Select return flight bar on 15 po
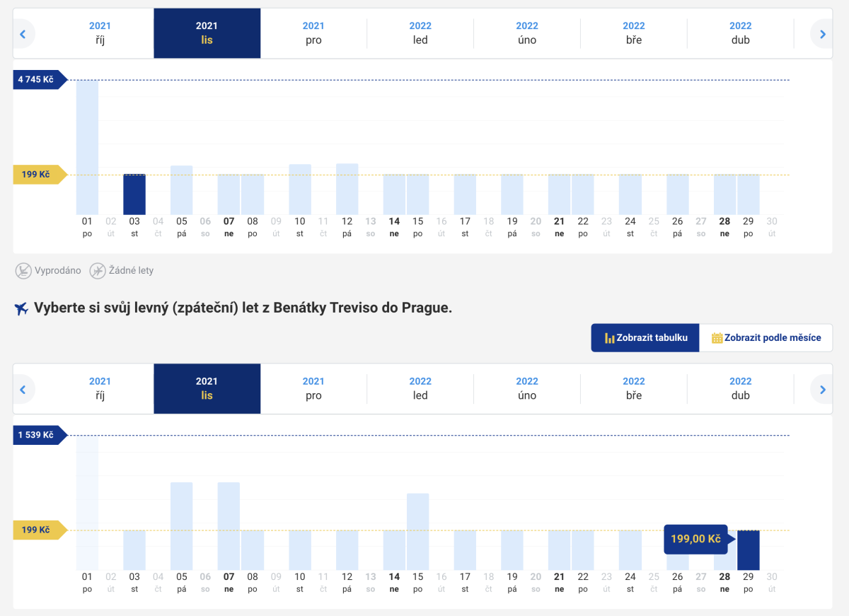This screenshot has width=849, height=616. click(417, 531)
